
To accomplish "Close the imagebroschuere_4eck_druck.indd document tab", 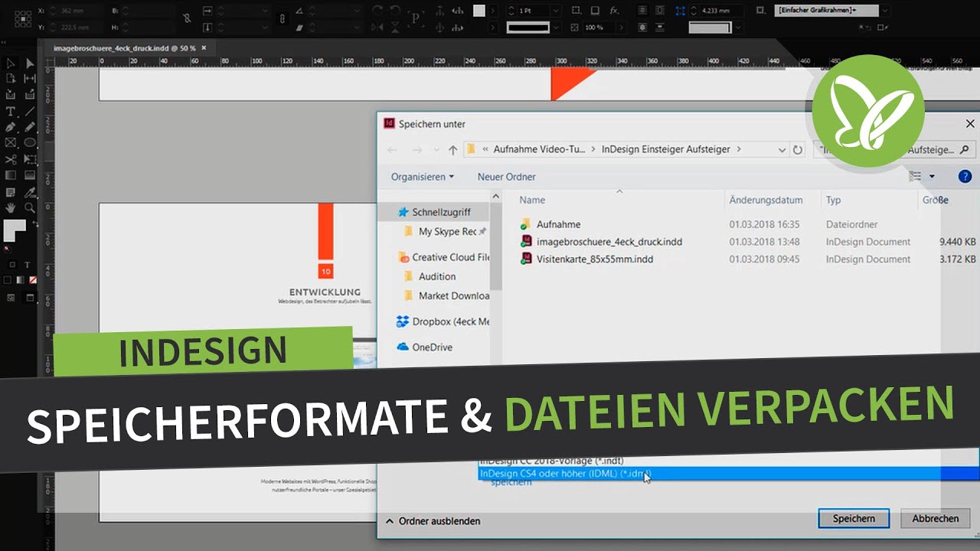I will point(202,48).
